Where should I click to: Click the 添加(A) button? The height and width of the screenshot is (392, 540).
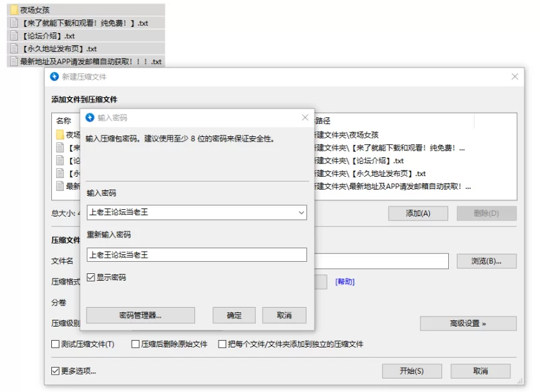(x=418, y=213)
